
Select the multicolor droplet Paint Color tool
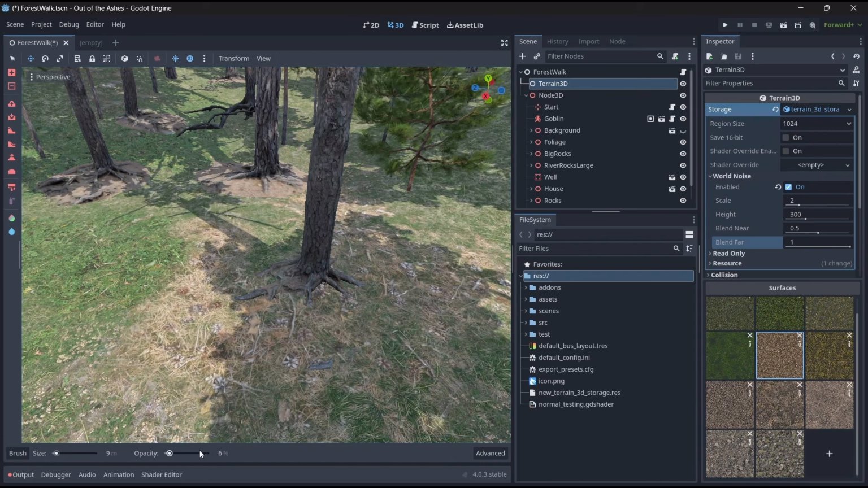11,218
